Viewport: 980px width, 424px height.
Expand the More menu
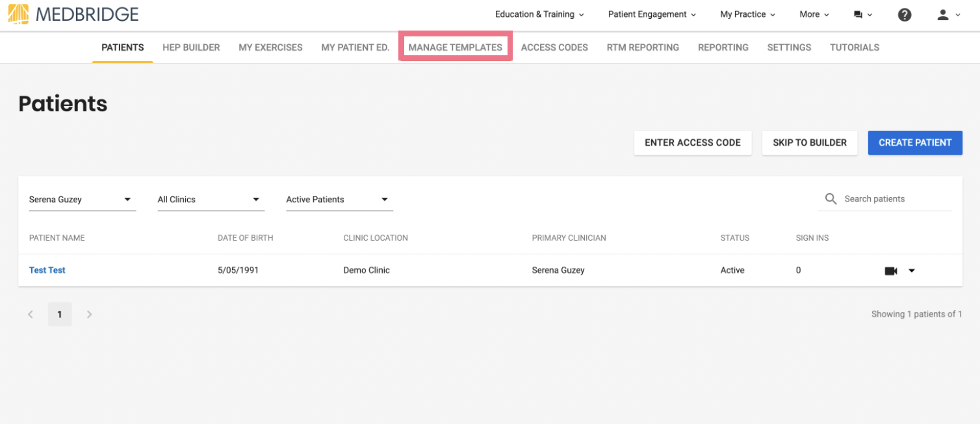tap(814, 14)
